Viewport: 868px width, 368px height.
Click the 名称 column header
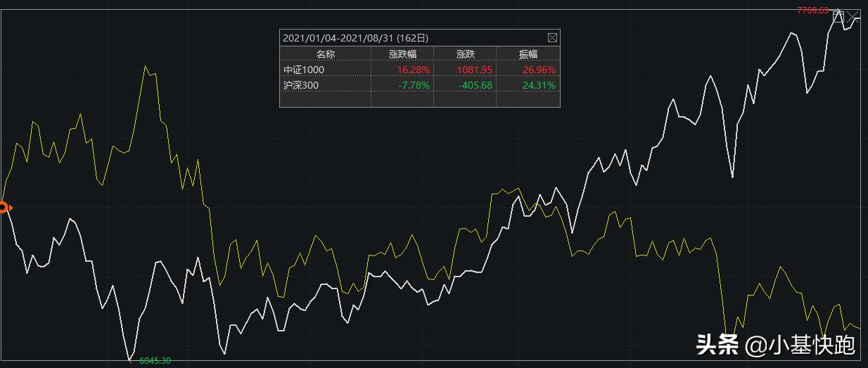click(x=325, y=54)
